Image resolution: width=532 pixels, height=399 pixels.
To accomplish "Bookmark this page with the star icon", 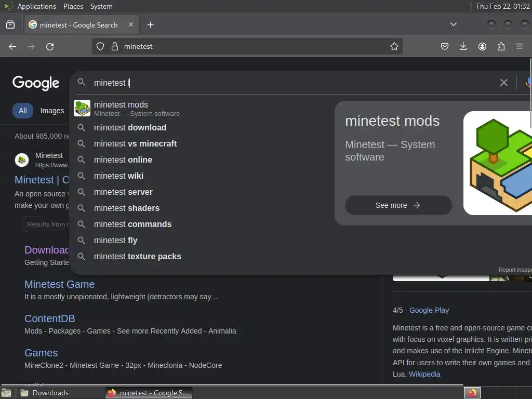I will [x=394, y=46].
